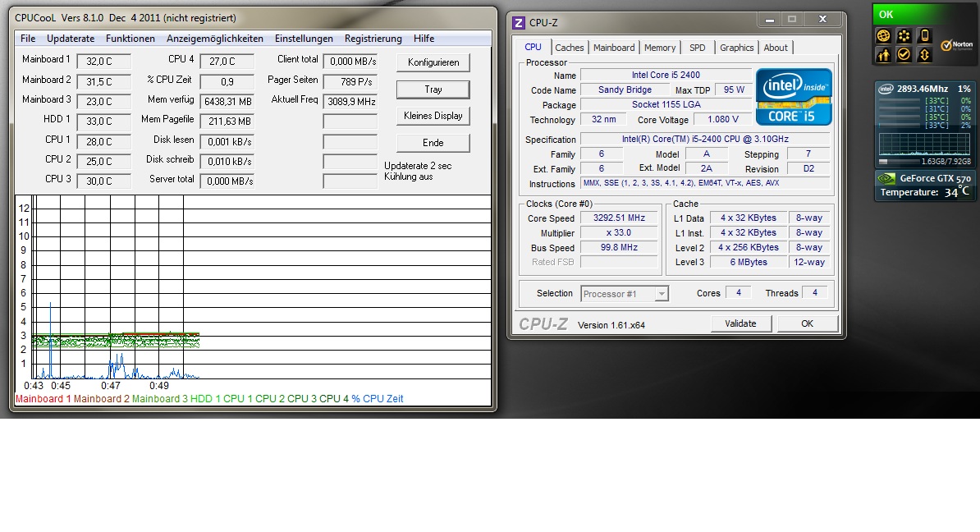
Task: Click the Disk schreib value 0,010 kB/s
Action: click(227, 161)
